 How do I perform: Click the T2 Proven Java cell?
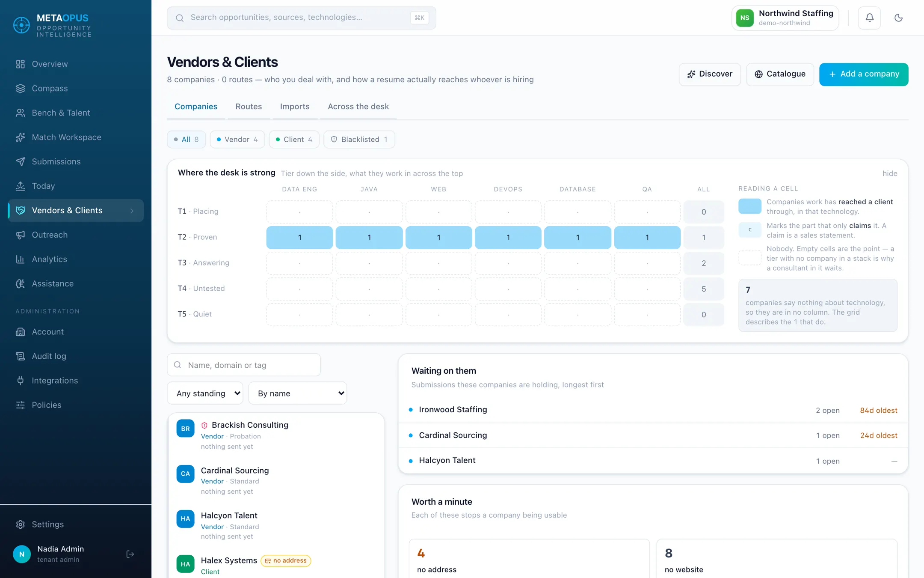(369, 238)
